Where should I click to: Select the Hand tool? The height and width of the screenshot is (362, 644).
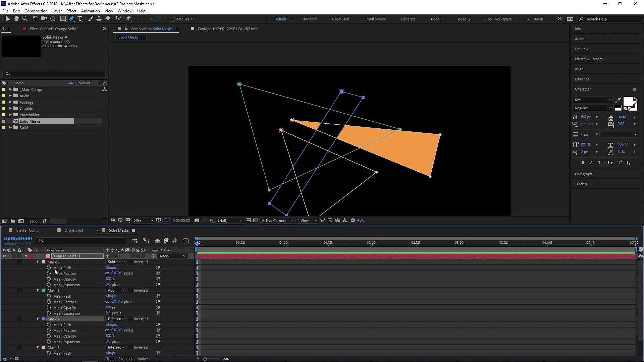[16, 19]
